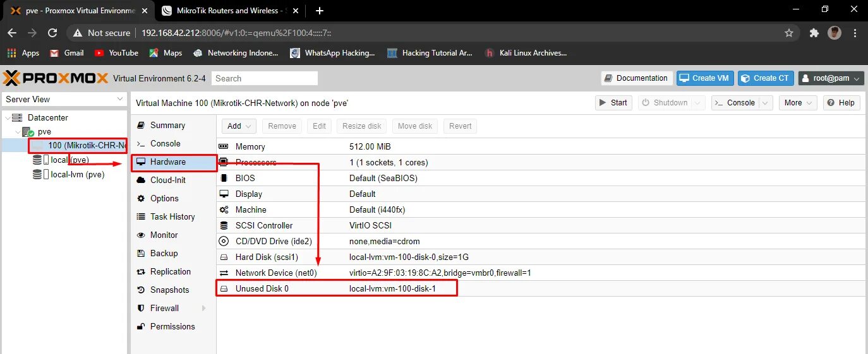Reload the browser page
This screenshot has height=354, width=868.
[52, 33]
